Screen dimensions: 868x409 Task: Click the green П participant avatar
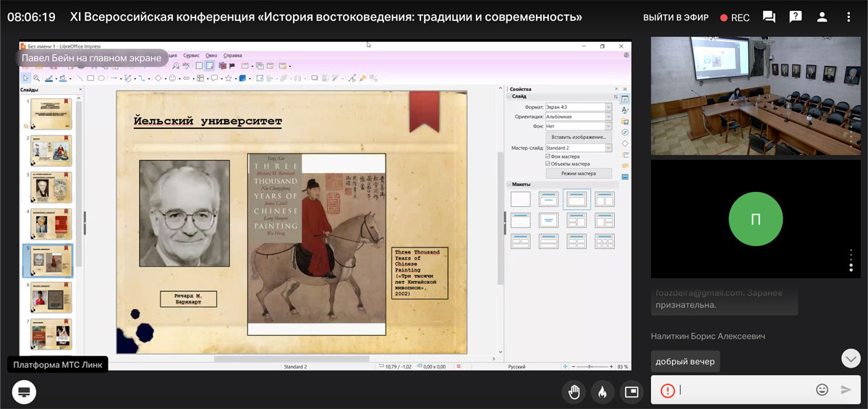click(x=755, y=219)
